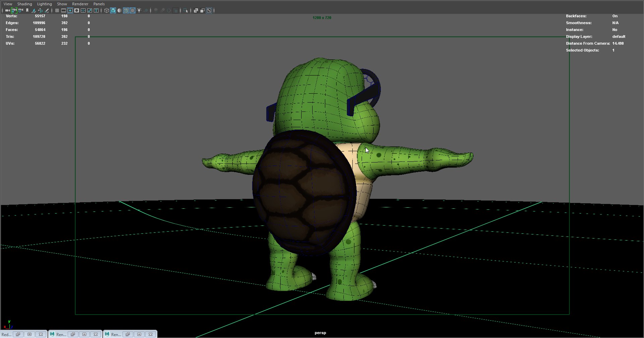Image resolution: width=644 pixels, height=338 pixels.
Task: Select the Grease Pencil tool icon
Action: (x=47, y=10)
